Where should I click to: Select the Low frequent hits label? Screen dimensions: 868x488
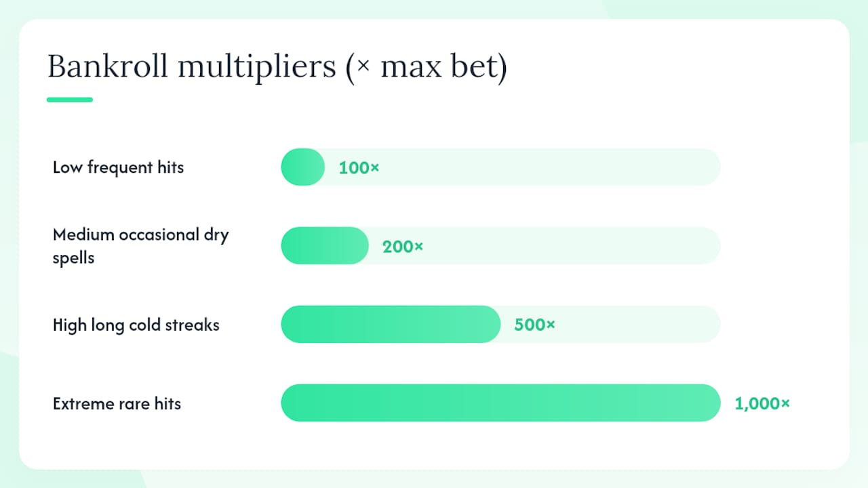[x=118, y=167]
